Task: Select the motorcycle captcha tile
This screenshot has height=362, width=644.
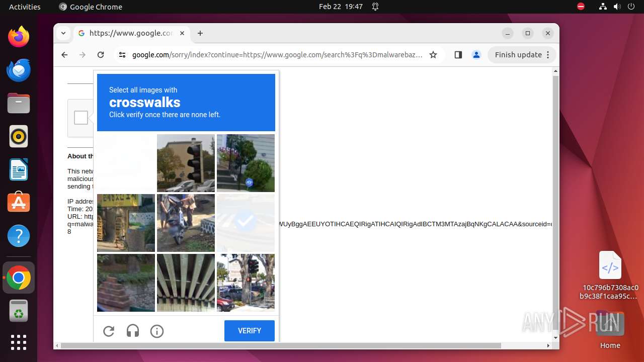Action: click(186, 223)
